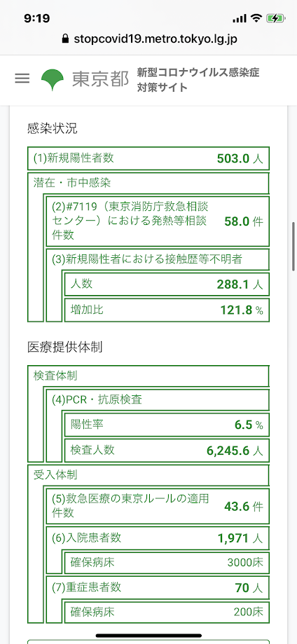Screen dimensions: 297x644
Task: Tap the 新型コロナウイルス感染症対策サイト heading
Action: (x=198, y=80)
